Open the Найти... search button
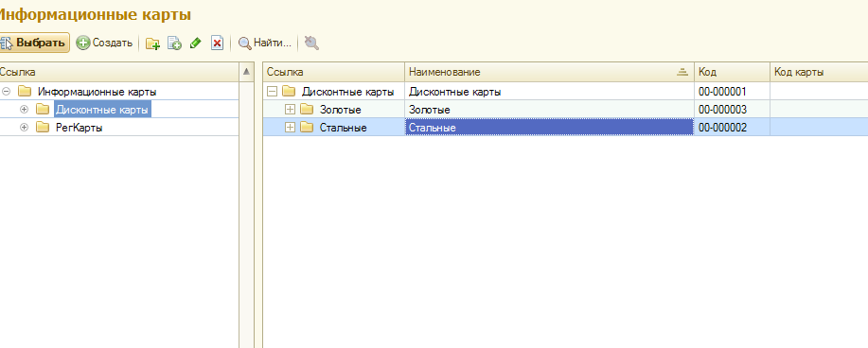The image size is (868, 348). tap(265, 43)
